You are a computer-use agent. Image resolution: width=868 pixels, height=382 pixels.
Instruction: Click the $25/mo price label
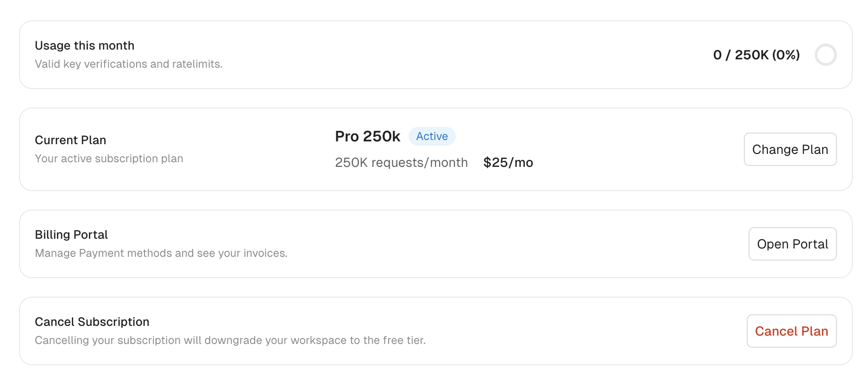point(508,163)
